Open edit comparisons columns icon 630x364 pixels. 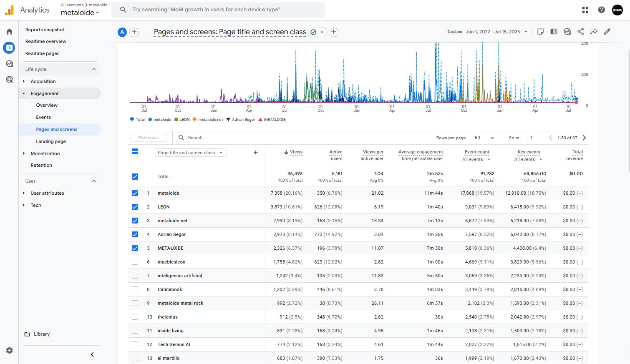(x=554, y=32)
